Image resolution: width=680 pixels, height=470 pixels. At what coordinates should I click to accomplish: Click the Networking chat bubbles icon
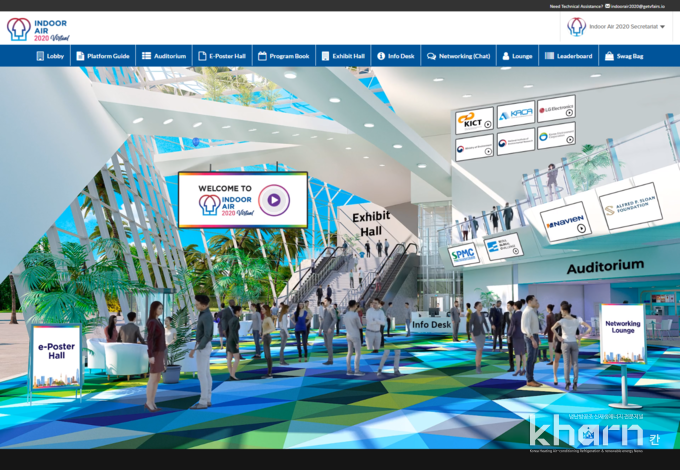coord(431,56)
